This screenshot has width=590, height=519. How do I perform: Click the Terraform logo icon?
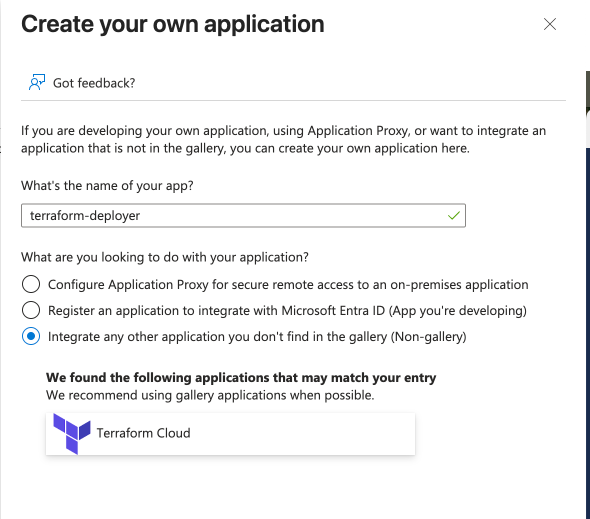pyautogui.click(x=72, y=434)
